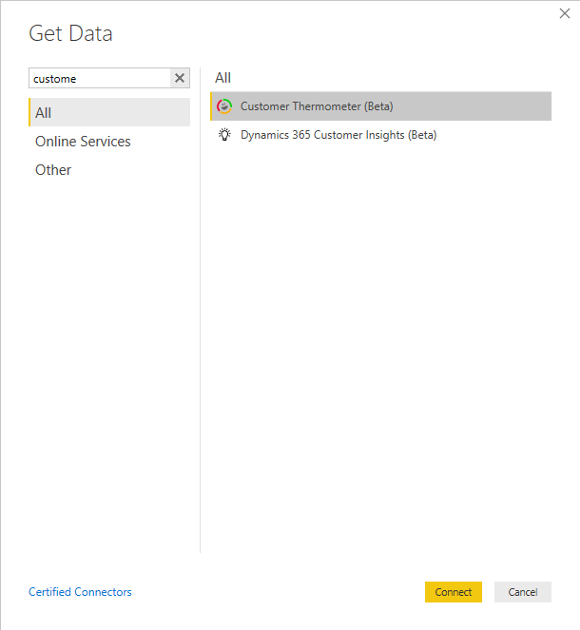Open the Other connector category
Screen dimensions: 580x630
53,170
